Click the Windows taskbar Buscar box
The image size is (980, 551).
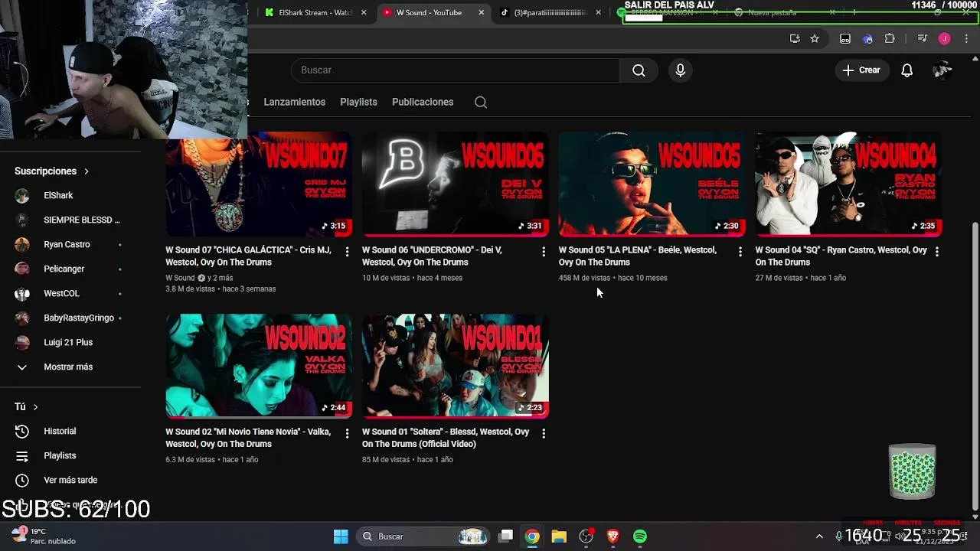pos(423,536)
